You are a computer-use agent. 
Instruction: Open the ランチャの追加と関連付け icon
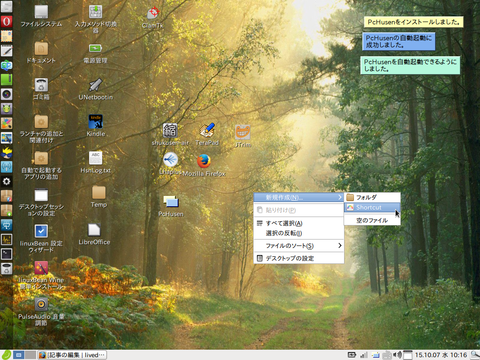click(41, 122)
